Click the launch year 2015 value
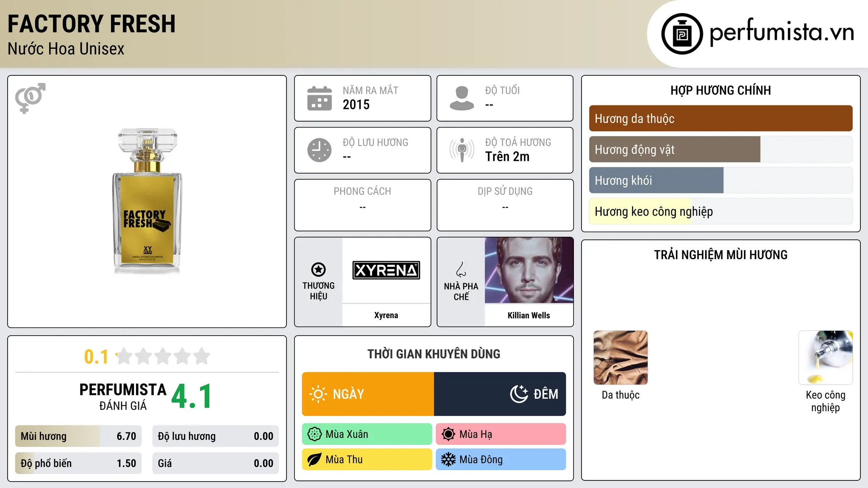 tap(356, 105)
